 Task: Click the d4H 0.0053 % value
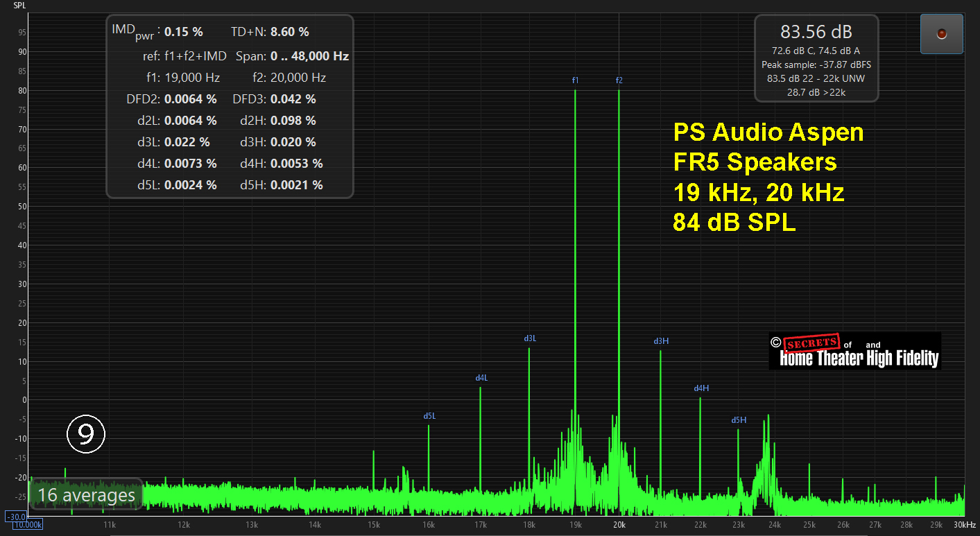click(297, 164)
